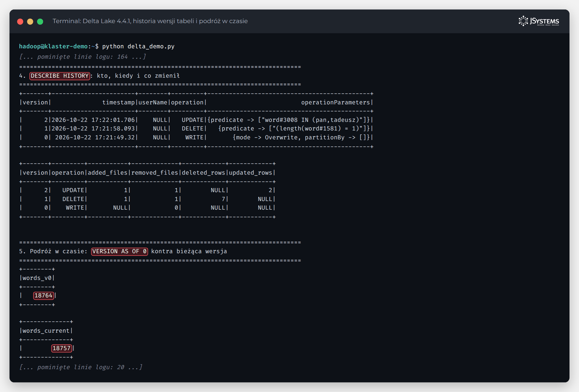Click the DELETE predicate parameters cell

tap(294, 129)
